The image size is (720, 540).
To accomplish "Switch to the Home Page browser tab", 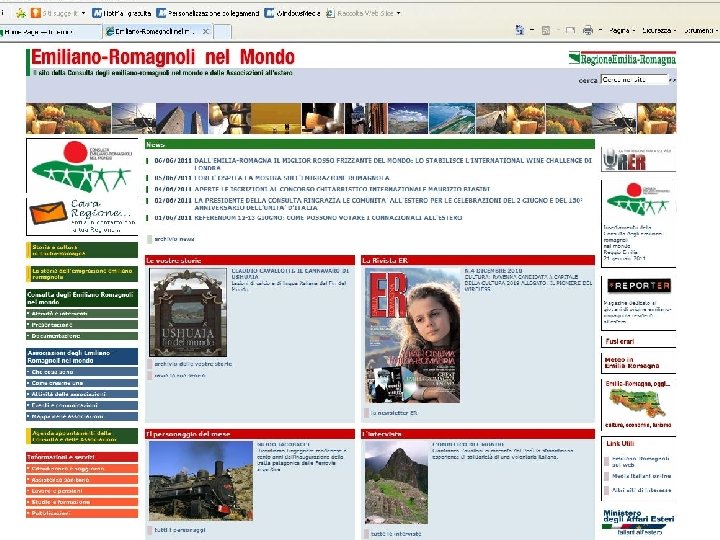I will pos(51,32).
